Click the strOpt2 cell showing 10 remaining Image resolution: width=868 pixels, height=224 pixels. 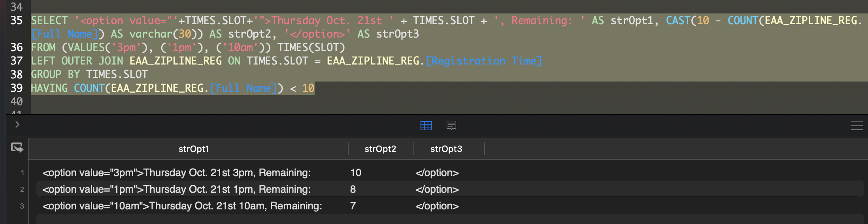(356, 173)
